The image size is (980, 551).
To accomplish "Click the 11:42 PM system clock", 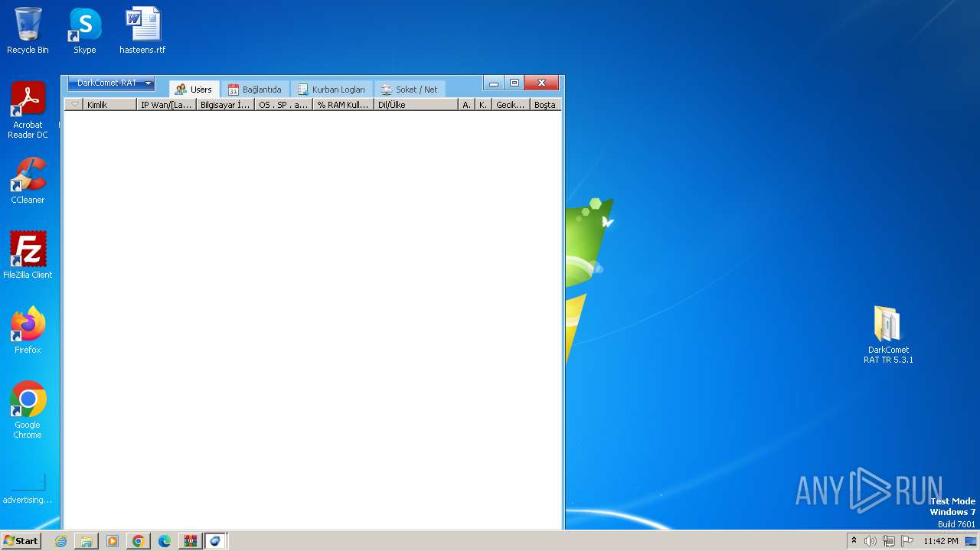I will tap(941, 541).
